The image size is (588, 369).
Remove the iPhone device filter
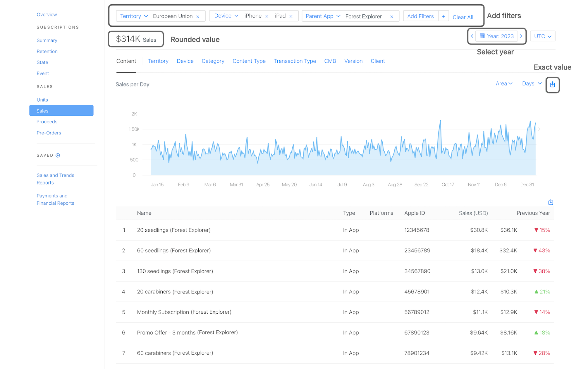[x=267, y=17]
